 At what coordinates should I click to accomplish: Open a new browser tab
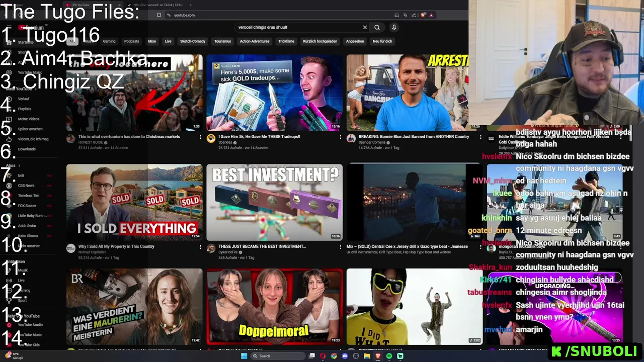click(191, 5)
